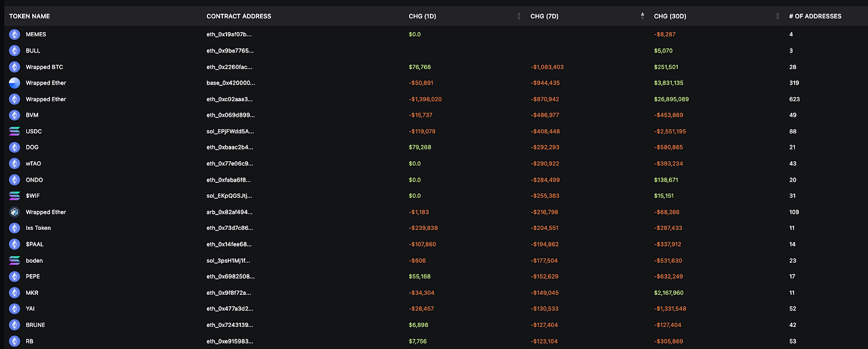Sort using the CHG (30D) sort arrows
Screen dimensions: 868x349
pos(777,17)
